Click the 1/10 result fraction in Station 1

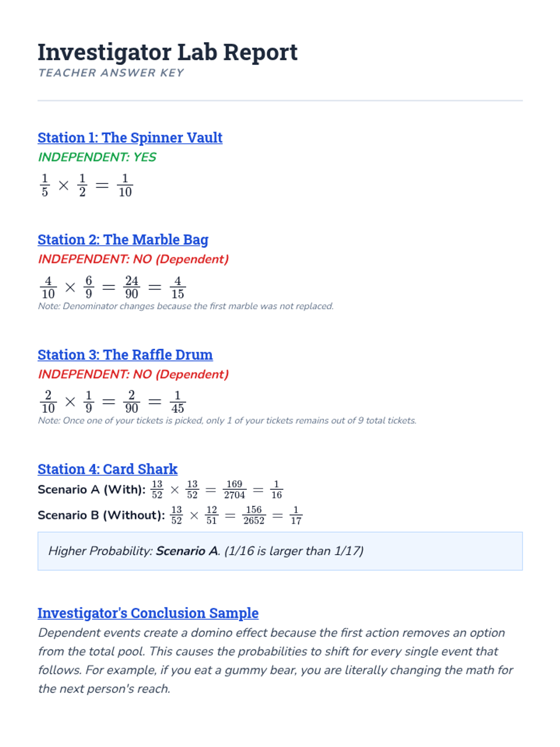(125, 185)
